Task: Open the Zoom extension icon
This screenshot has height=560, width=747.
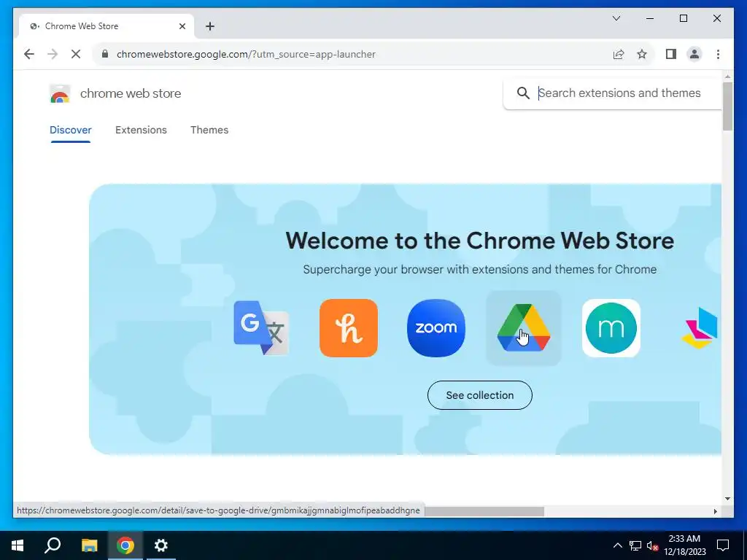Action: 436,327
